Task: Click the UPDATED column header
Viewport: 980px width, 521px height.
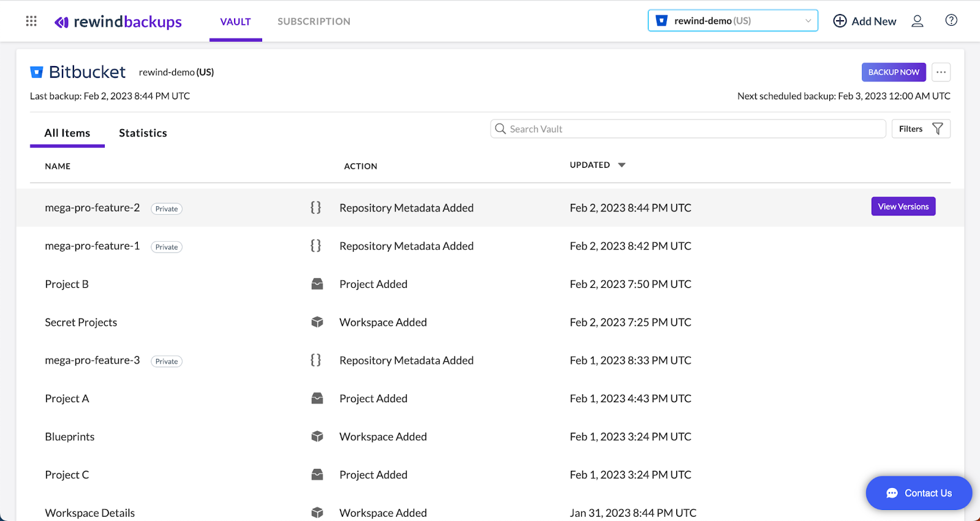Action: pyautogui.click(x=590, y=165)
